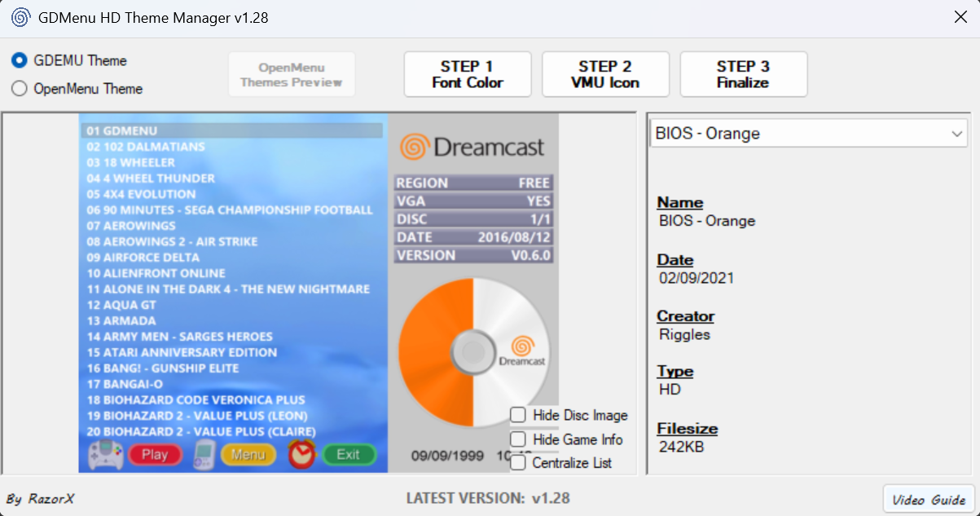Select the OpenMenu Theme radio button
Viewport: 980px width, 516px height.
point(20,89)
